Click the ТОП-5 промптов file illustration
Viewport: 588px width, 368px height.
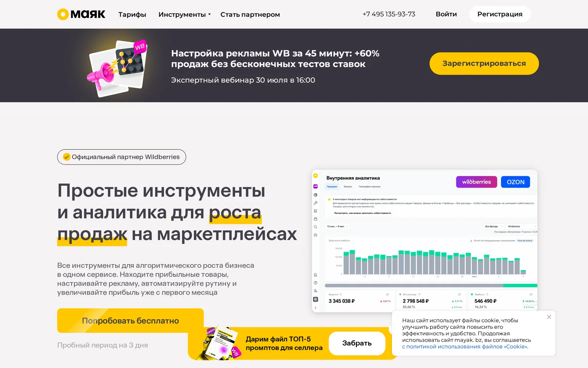[x=219, y=342]
